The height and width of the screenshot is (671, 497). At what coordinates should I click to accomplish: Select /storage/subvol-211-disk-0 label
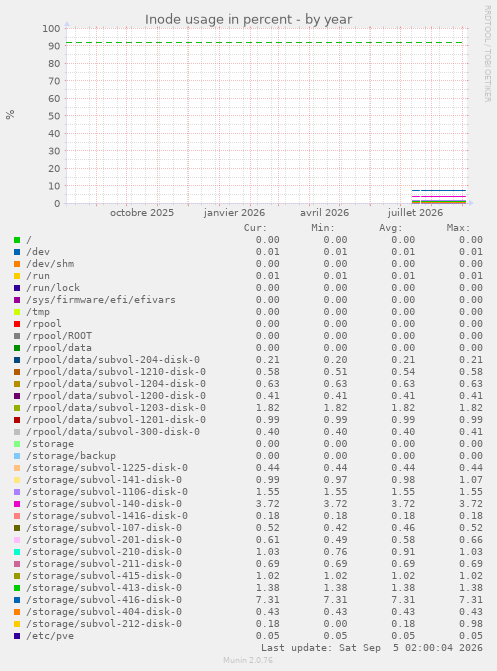coord(104,564)
